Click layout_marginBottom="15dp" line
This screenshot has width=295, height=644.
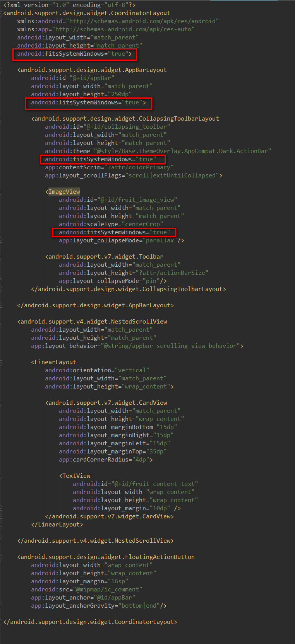tap(118, 427)
